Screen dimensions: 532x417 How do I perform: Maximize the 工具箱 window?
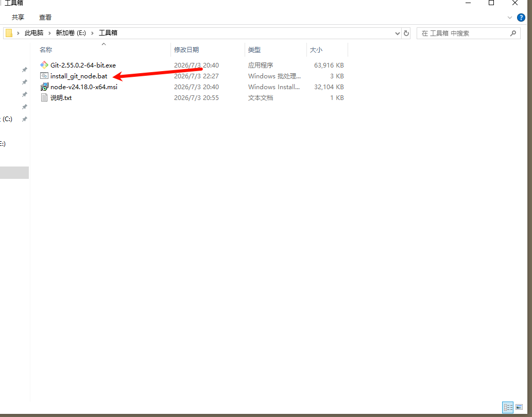(491, 3)
